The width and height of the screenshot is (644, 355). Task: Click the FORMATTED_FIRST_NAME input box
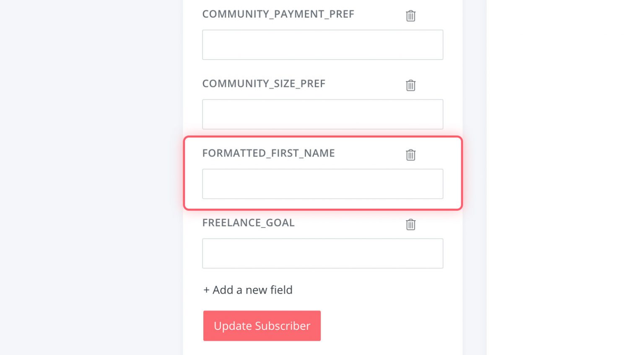click(323, 184)
